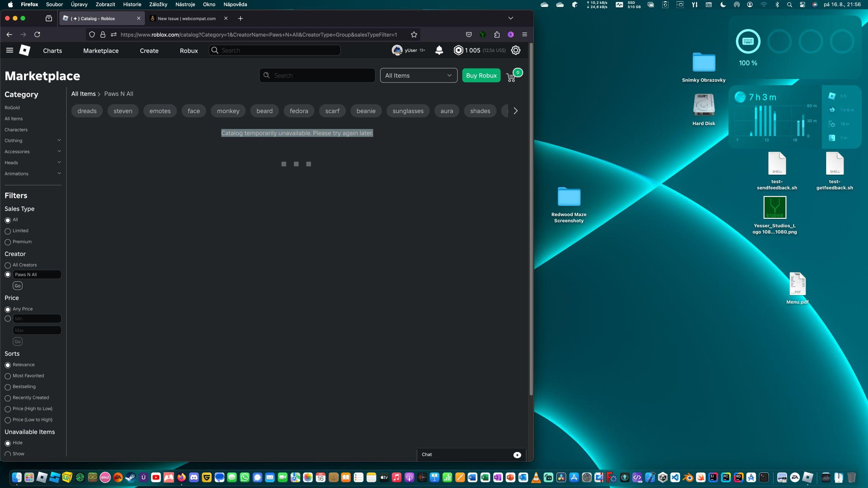Click the Marketplace search field

(317, 76)
